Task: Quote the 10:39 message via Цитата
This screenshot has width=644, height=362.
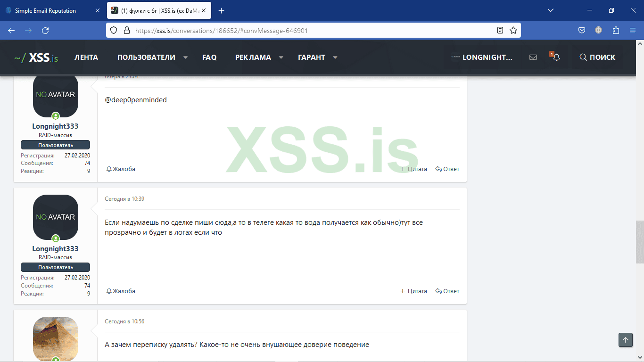Action: 413,291
